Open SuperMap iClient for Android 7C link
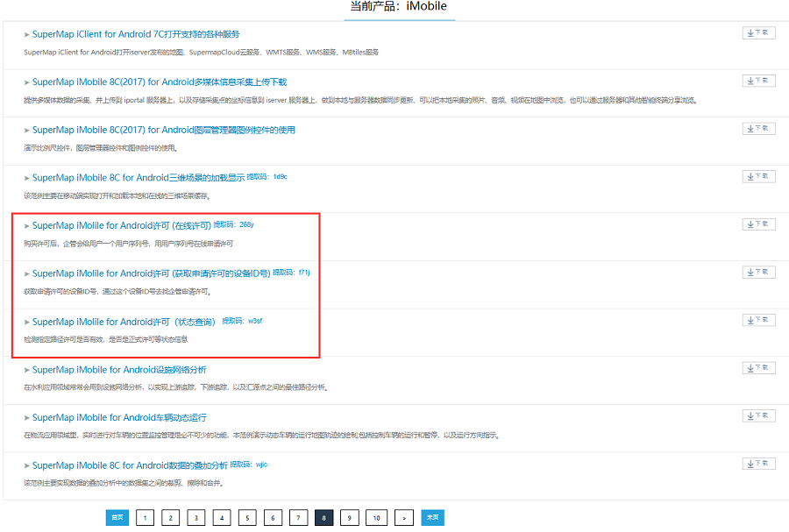Viewport: 789px width, 532px height. [136, 34]
